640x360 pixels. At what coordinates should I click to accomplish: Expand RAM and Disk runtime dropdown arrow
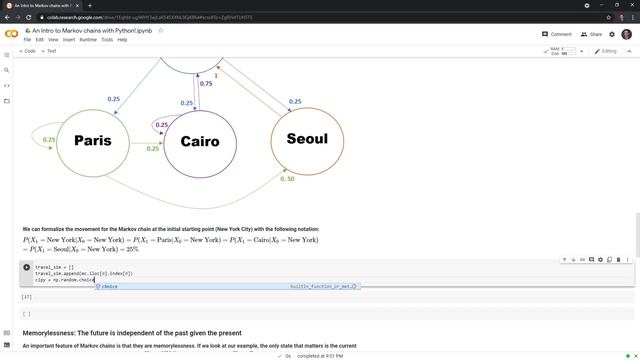pos(582,51)
